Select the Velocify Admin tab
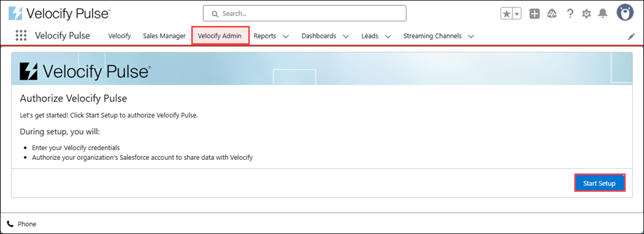The height and width of the screenshot is (234, 644). pos(221,36)
